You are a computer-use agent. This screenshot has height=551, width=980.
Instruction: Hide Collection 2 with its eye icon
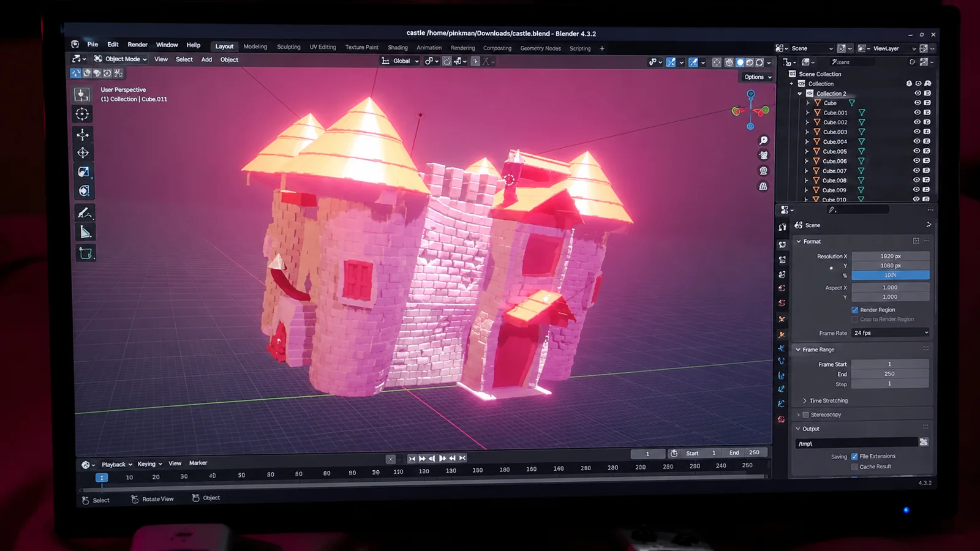[x=918, y=93]
